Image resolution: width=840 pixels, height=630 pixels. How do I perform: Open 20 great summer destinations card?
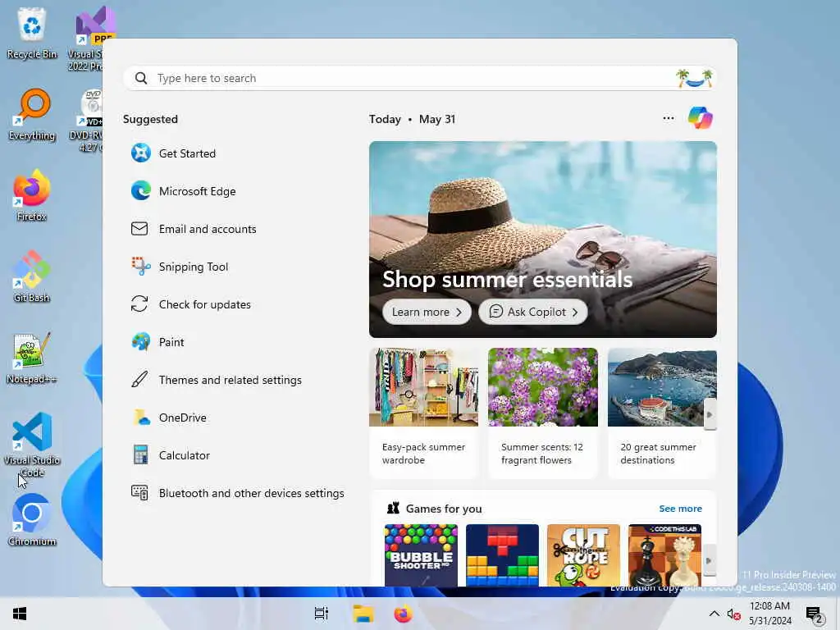pos(662,413)
